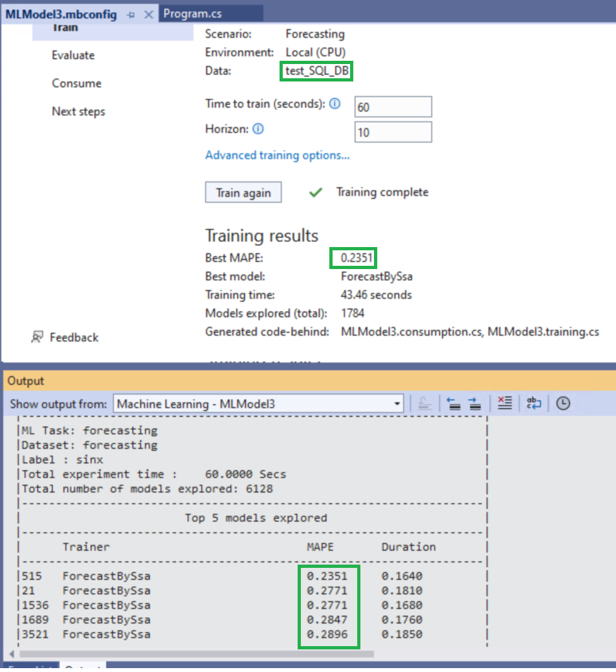This screenshot has height=672, width=616.
Task: Click the Output window horizontal scrollbar arrow
Action: pos(10,655)
